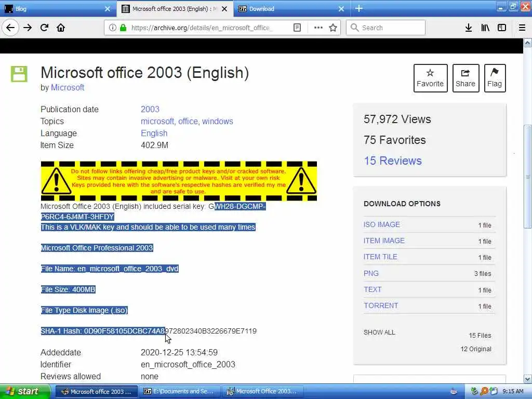Click the SHA-1 Hash line
This screenshot has width=532, height=399.
click(x=149, y=331)
